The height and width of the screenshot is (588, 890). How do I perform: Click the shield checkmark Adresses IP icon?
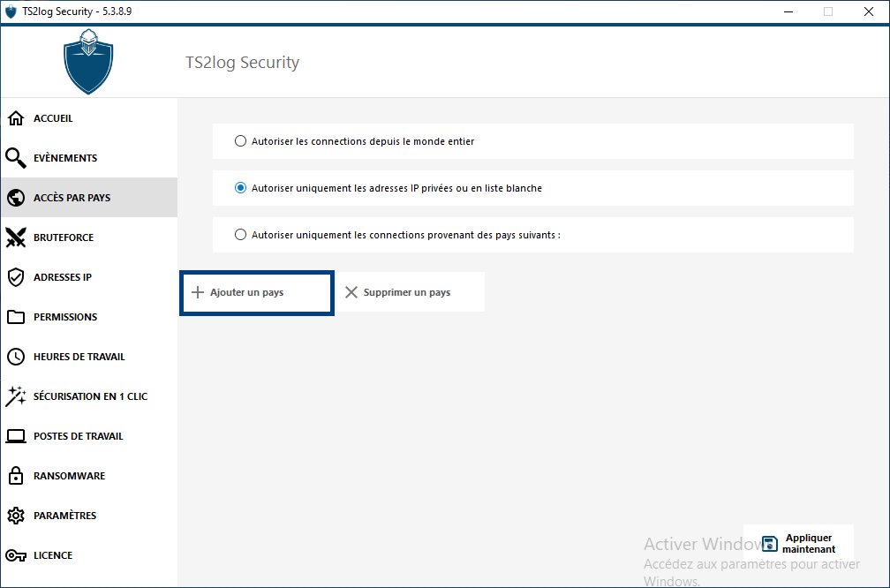click(16, 277)
